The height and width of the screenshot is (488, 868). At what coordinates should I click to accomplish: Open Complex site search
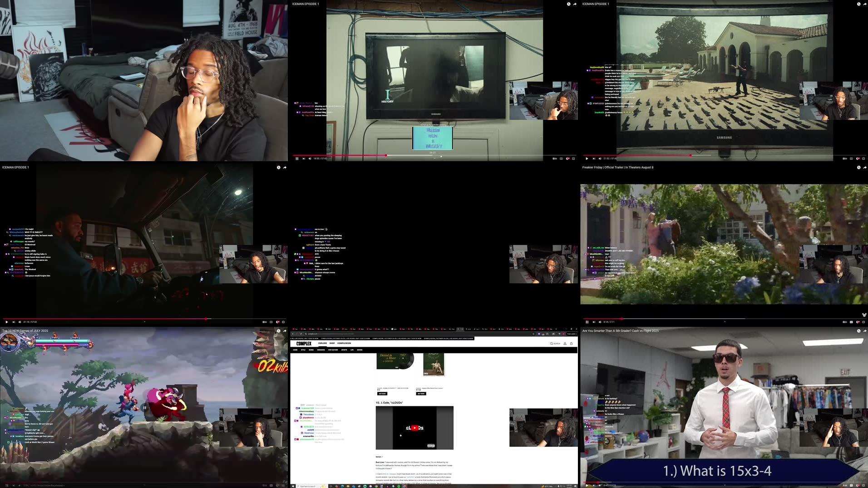pos(555,344)
